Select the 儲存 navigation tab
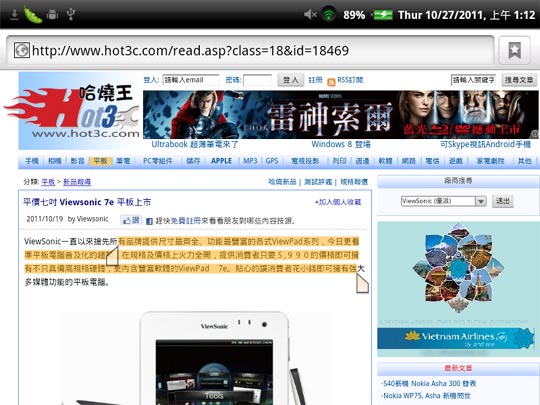Image resolution: width=540 pixels, height=405 pixels. click(193, 161)
